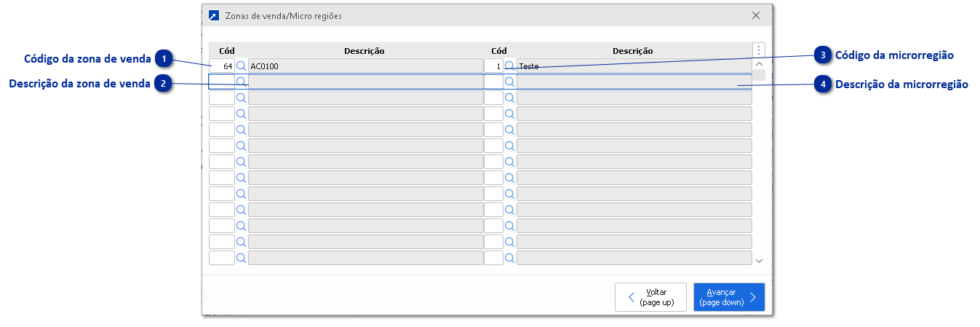Click the Teste microregion description field
The height and width of the screenshot is (327, 980).
pos(633,66)
